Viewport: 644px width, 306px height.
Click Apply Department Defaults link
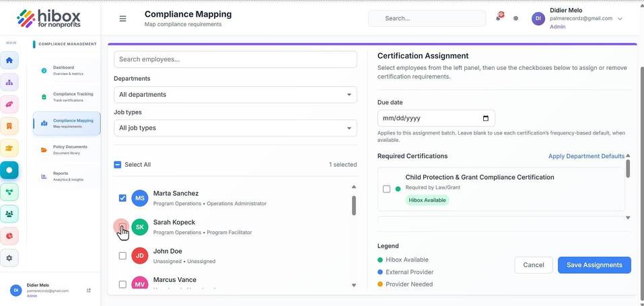586,156
